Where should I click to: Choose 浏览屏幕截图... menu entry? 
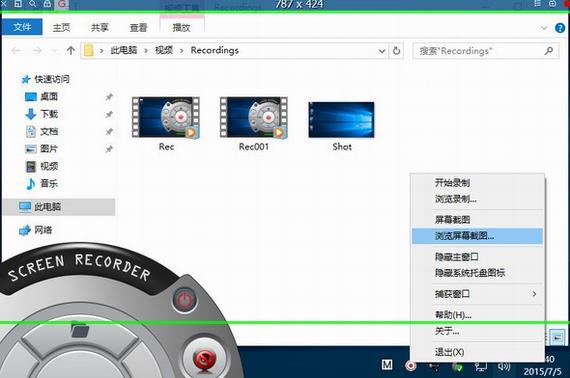click(477, 236)
